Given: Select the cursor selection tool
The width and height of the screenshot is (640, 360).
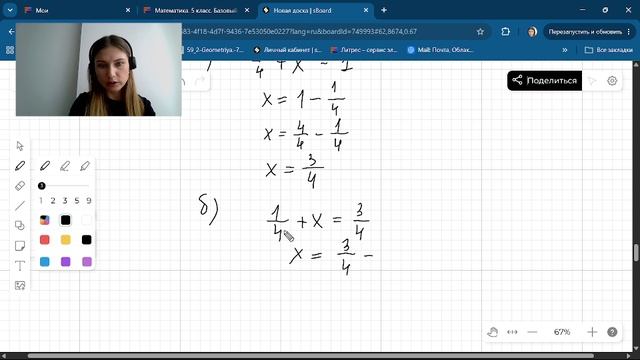Looking at the screenshot, I should coord(20,146).
